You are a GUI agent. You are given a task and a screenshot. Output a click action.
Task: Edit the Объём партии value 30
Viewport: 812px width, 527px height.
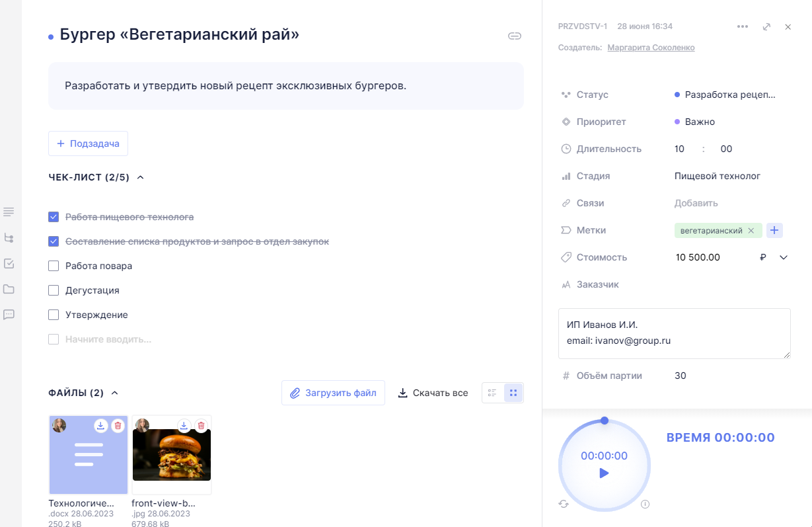[x=680, y=376]
